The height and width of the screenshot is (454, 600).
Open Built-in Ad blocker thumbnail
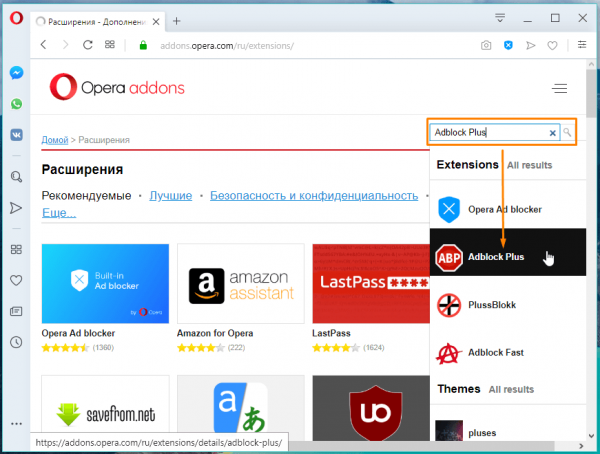(x=105, y=284)
